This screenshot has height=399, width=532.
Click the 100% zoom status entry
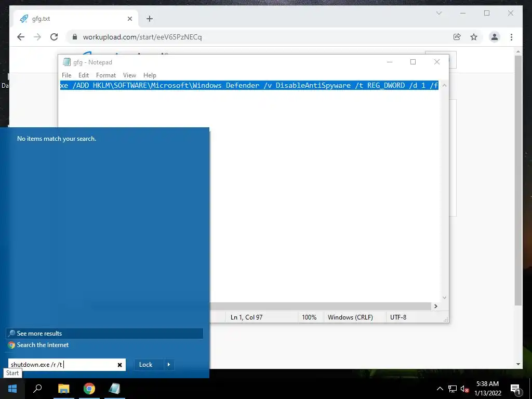pos(309,317)
